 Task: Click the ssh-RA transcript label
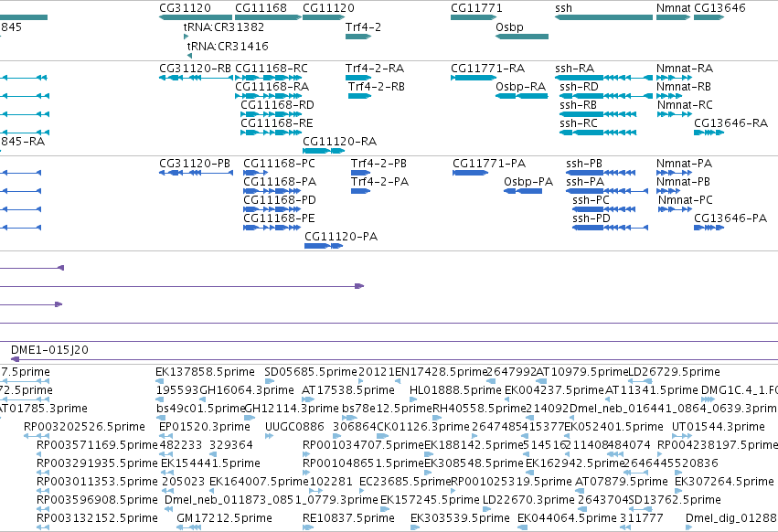574,68
